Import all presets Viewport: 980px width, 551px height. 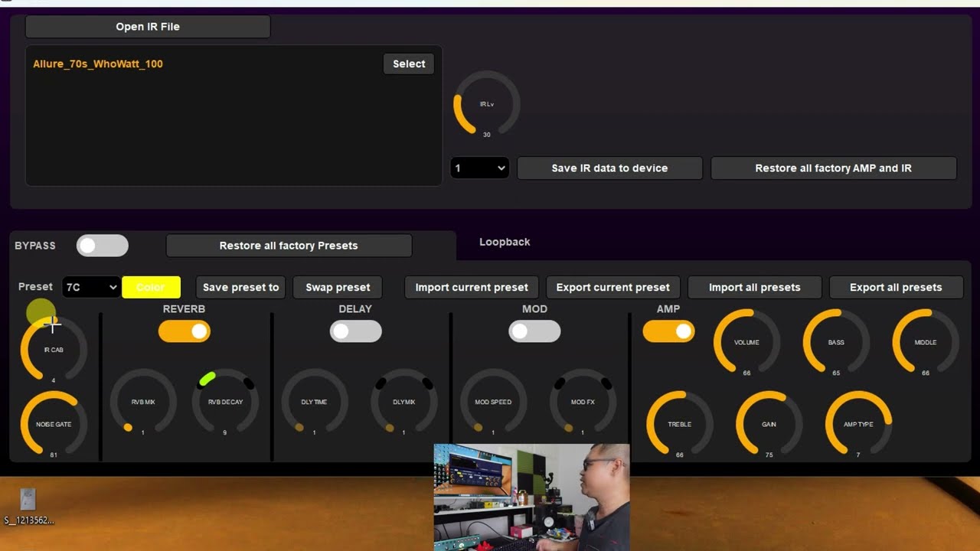pyautogui.click(x=754, y=287)
